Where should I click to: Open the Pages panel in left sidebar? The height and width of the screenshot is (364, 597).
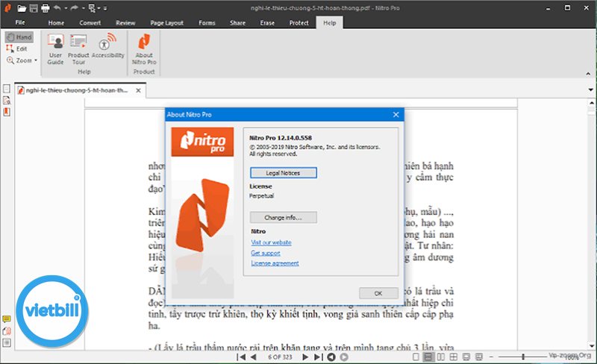pyautogui.click(x=7, y=89)
